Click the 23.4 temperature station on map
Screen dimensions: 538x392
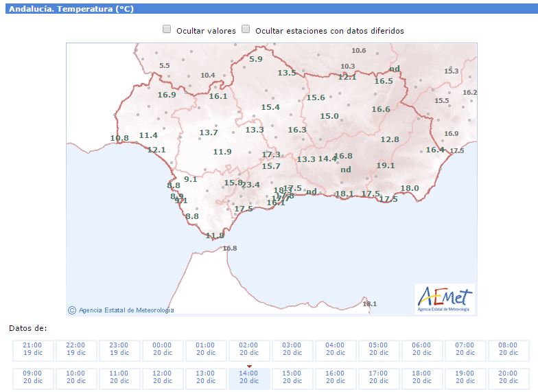(250, 185)
